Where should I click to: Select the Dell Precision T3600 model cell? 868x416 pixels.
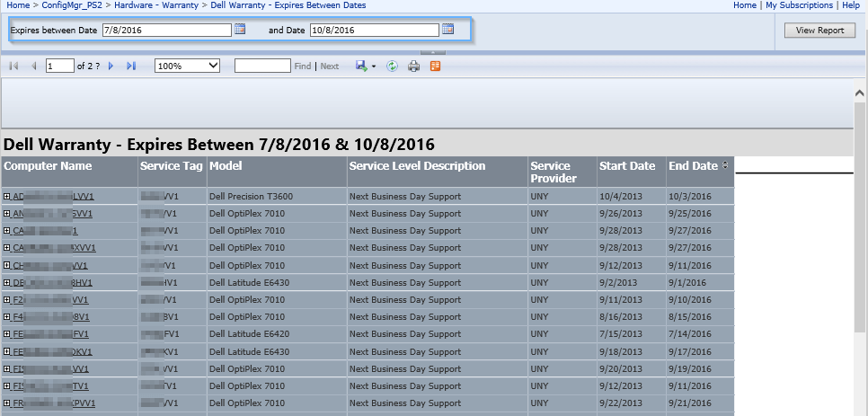click(278, 197)
